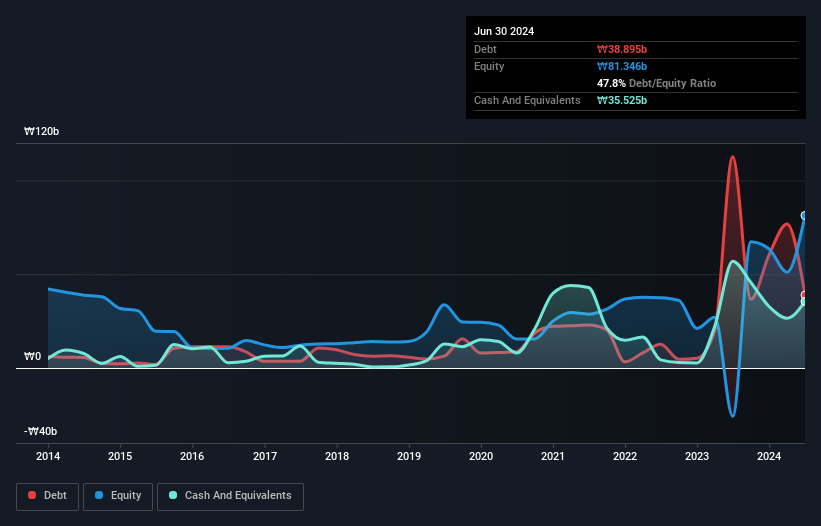
Task: Click the 2018 x-axis label
Action: pos(337,456)
